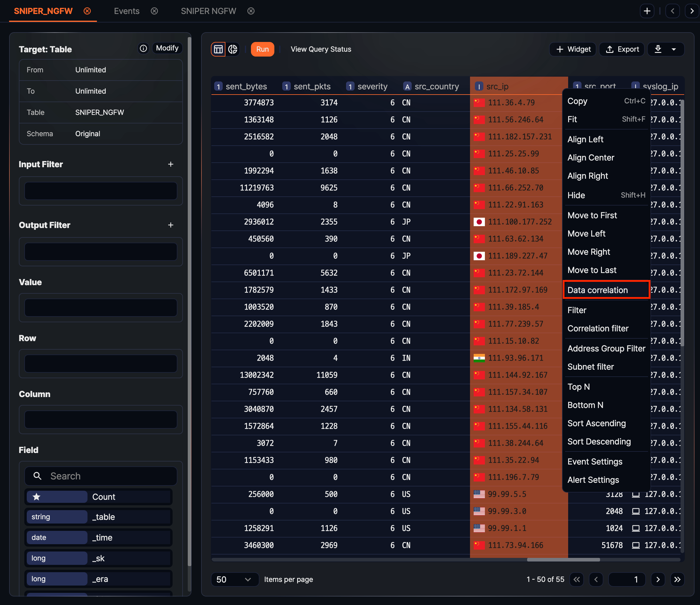Screen dimensions: 700x605
Task: Click the Run button
Action: point(262,49)
